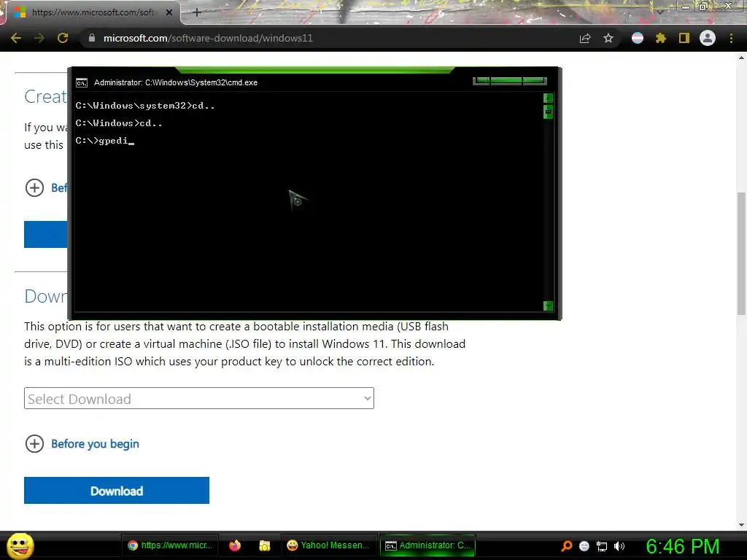Open the cmd.exe window system icon
Image resolution: width=747 pixels, height=560 pixels.
[x=82, y=83]
